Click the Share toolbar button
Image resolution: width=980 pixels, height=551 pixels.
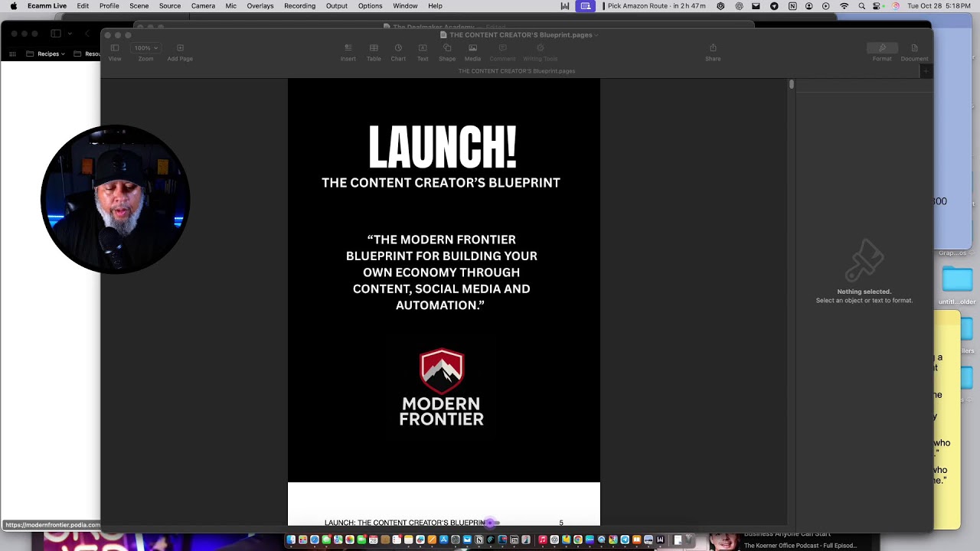[x=713, y=52]
